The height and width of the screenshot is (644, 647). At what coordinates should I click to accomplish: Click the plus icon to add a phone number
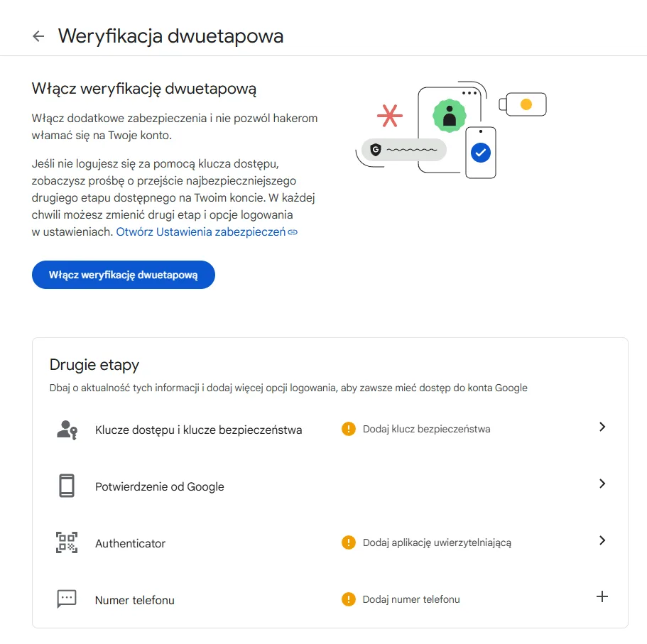[x=602, y=597]
